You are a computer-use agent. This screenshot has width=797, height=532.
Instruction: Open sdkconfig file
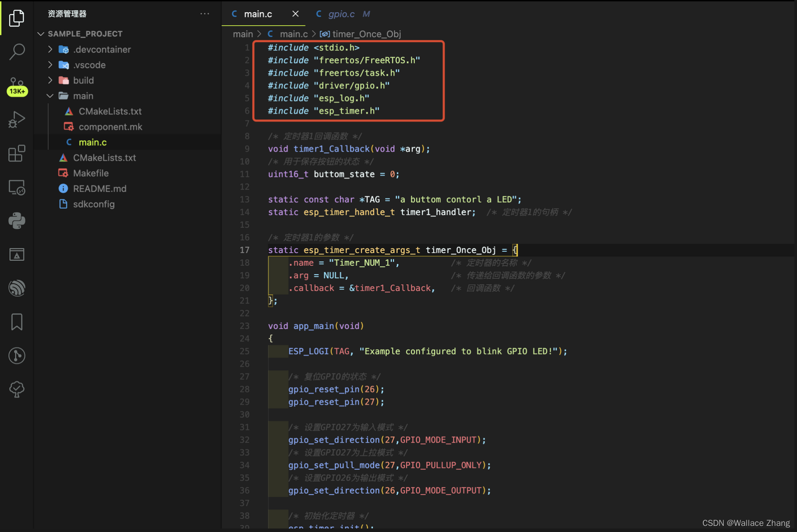coord(94,204)
